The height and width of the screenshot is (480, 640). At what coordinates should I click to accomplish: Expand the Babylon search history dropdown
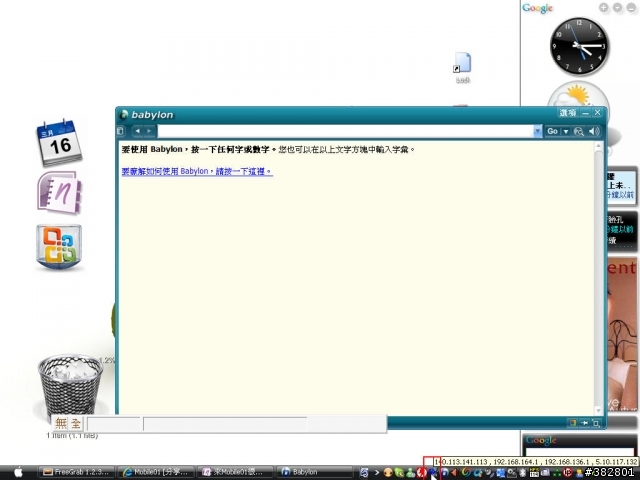point(538,131)
